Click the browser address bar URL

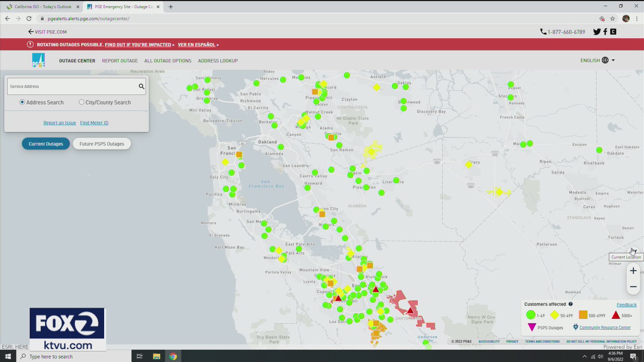pyautogui.click(x=89, y=19)
